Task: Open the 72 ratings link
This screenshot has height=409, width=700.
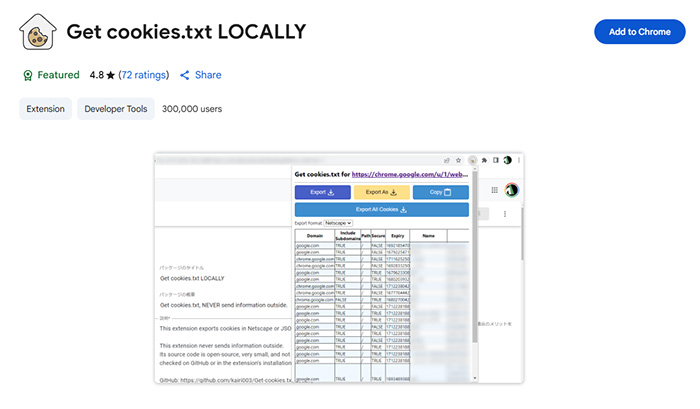Action: (144, 75)
